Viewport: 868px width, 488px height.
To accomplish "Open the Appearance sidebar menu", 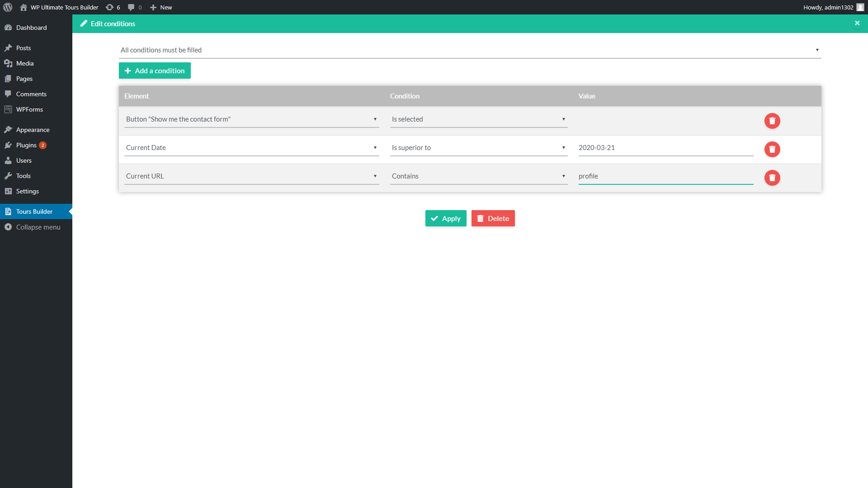I will pyautogui.click(x=33, y=130).
